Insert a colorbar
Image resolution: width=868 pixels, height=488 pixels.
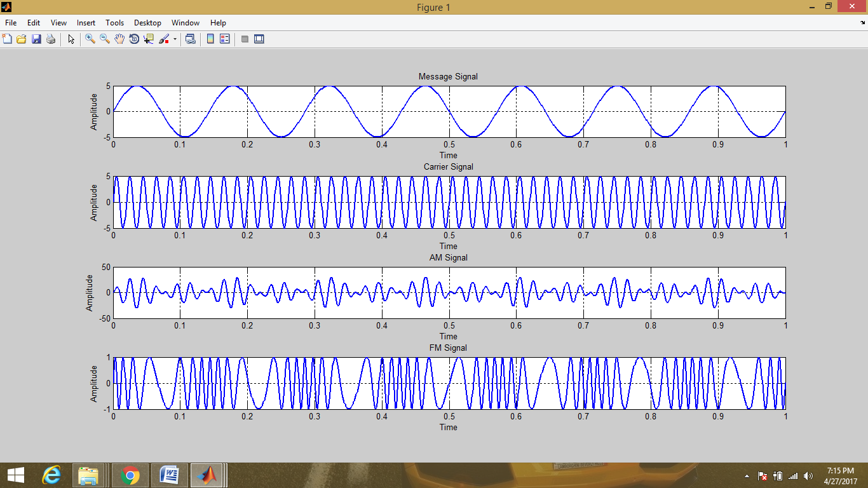[210, 39]
